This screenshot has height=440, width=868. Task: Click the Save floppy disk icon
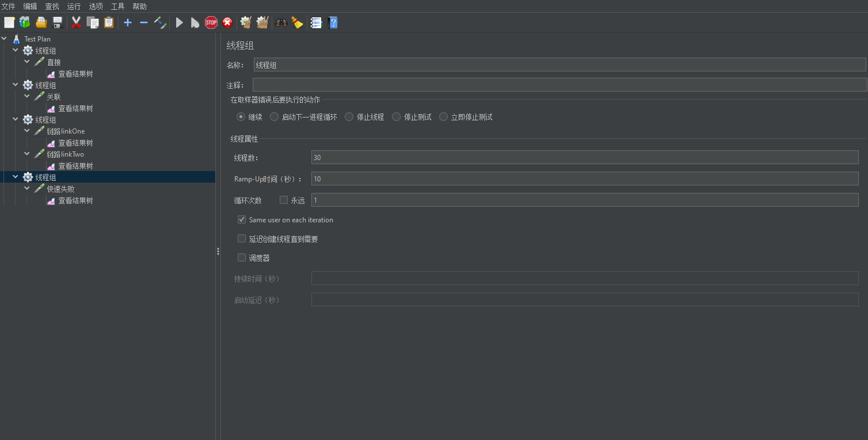[x=58, y=22]
